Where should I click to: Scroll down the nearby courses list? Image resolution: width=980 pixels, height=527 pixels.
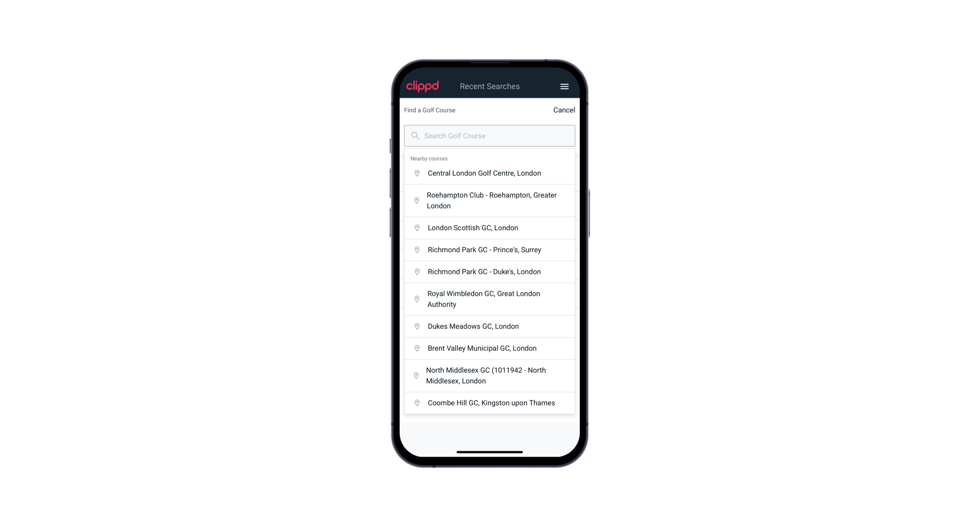coord(489,285)
